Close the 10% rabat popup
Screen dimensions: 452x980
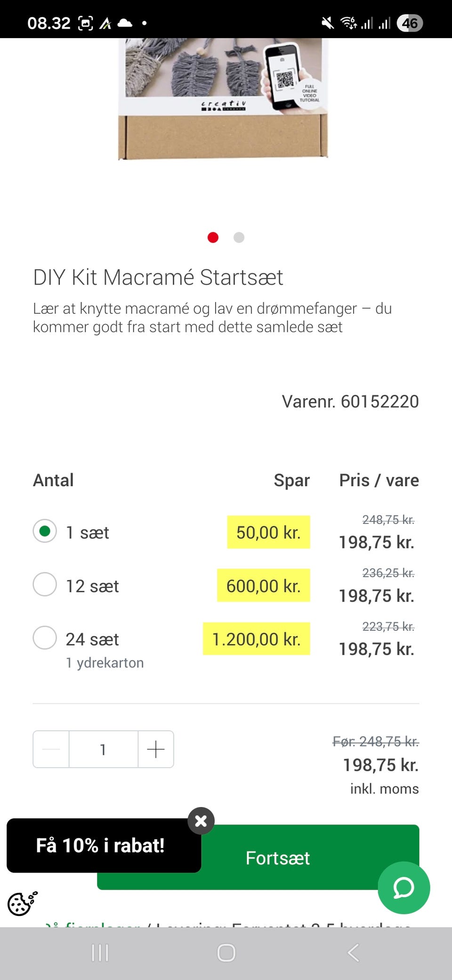coord(201,821)
